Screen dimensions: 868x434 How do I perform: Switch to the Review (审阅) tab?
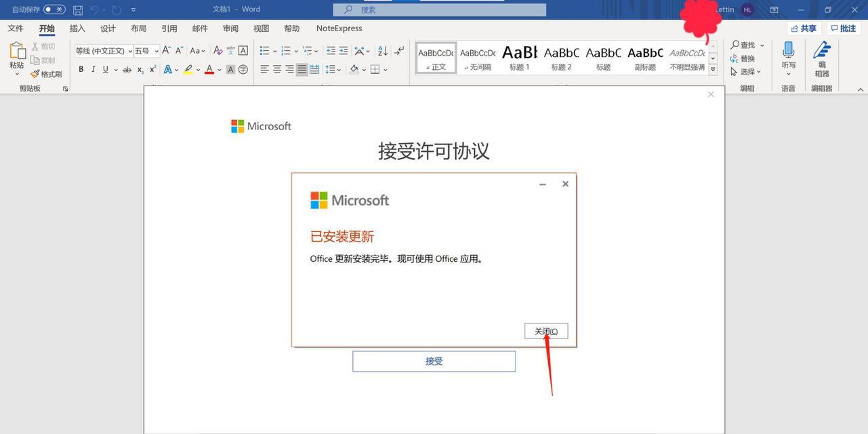click(x=230, y=28)
